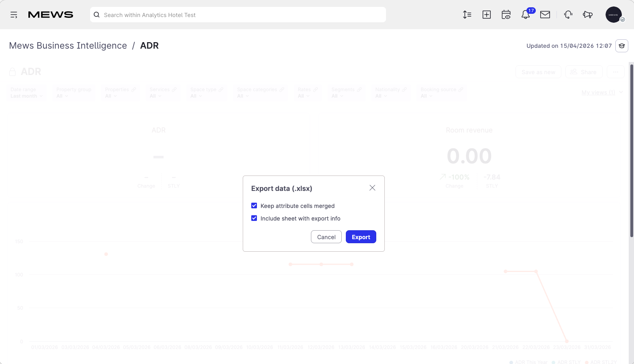Image resolution: width=634 pixels, height=364 pixels.
Task: Expand the Services filter dropdown
Action: 163,93
